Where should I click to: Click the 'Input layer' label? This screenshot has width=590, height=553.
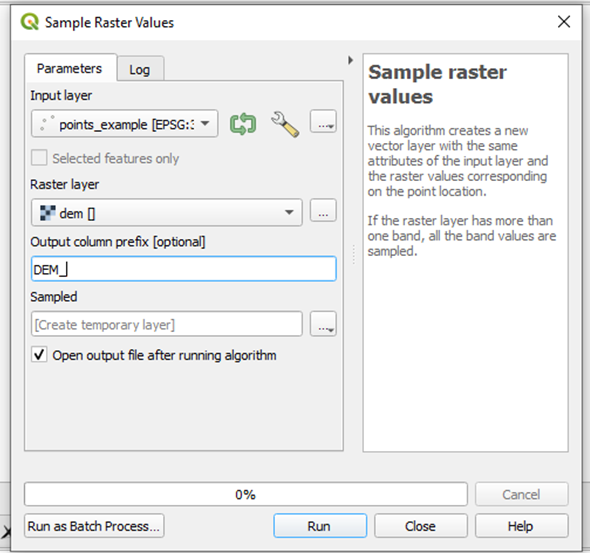click(x=61, y=96)
